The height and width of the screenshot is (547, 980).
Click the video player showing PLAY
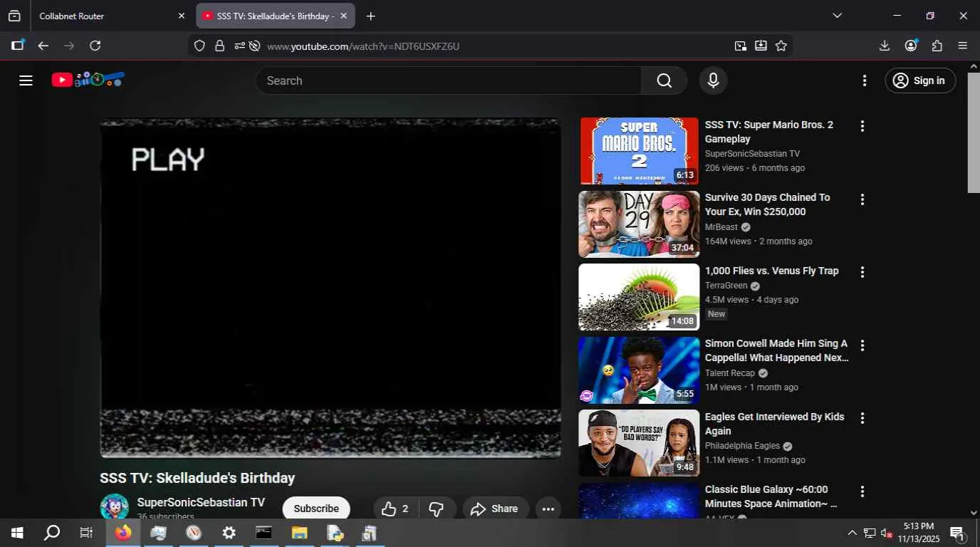coord(330,288)
